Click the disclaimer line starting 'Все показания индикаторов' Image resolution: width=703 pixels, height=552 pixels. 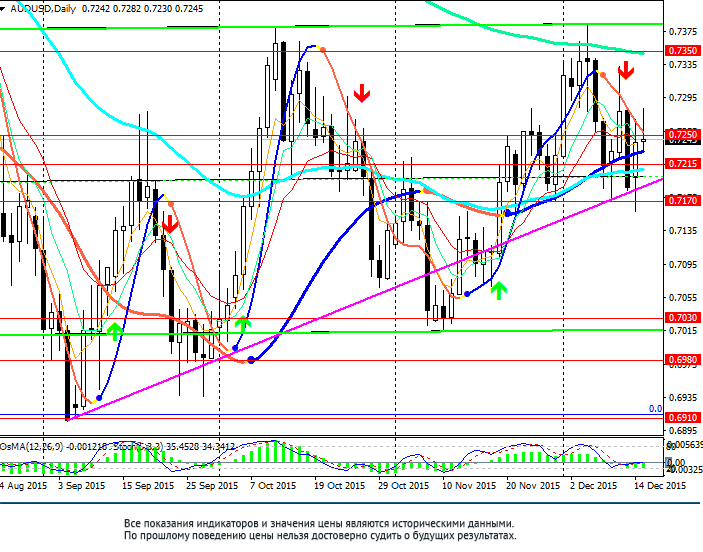(x=319, y=523)
